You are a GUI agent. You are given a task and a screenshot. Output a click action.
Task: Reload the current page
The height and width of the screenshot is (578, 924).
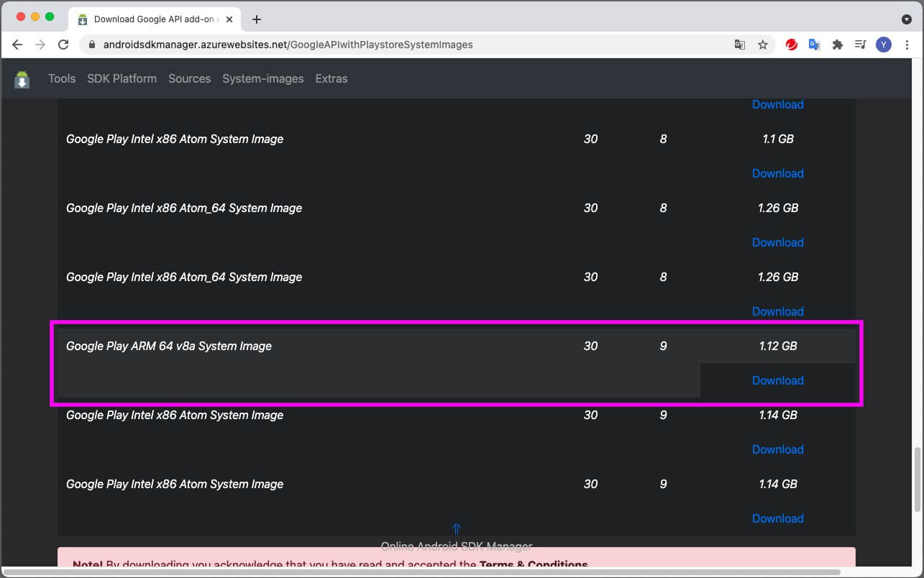point(63,45)
